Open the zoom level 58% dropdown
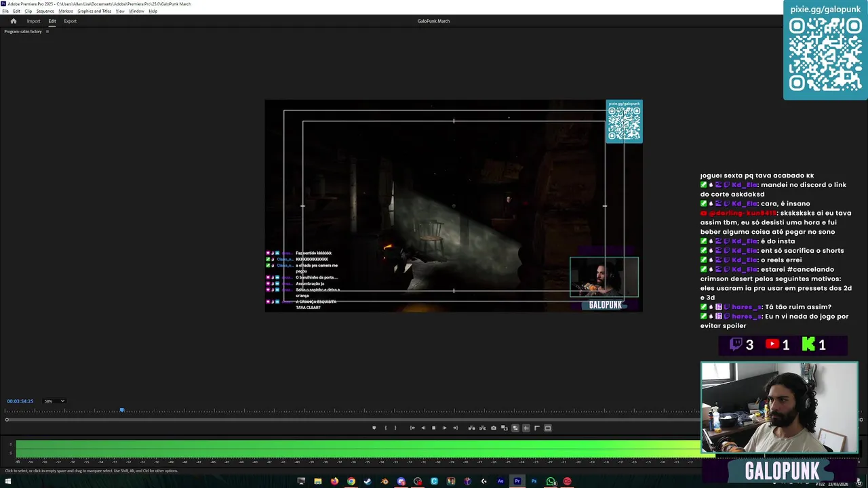868x488 pixels. pos(54,401)
